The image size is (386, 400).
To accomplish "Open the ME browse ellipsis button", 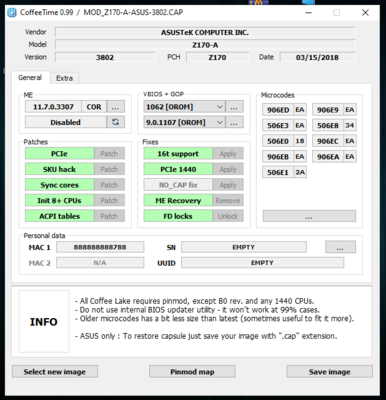I will pyautogui.click(x=115, y=107).
